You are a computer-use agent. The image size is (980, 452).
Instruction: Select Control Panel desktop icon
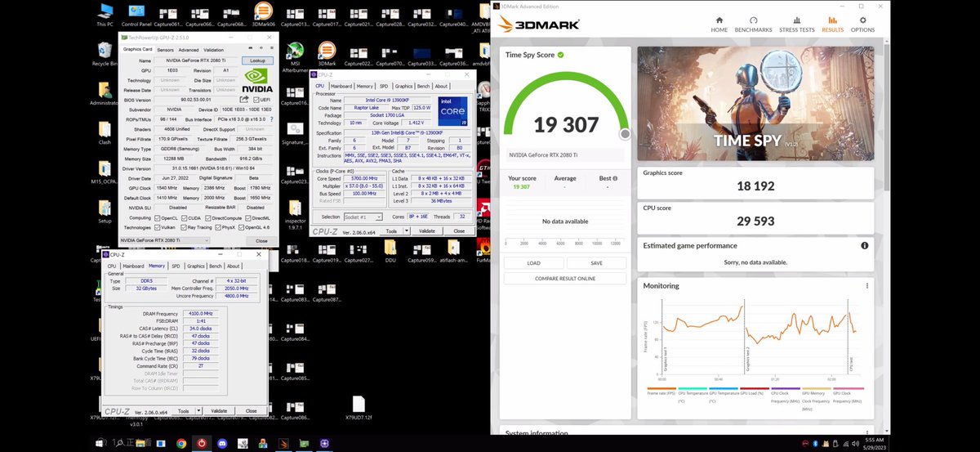tap(136, 15)
